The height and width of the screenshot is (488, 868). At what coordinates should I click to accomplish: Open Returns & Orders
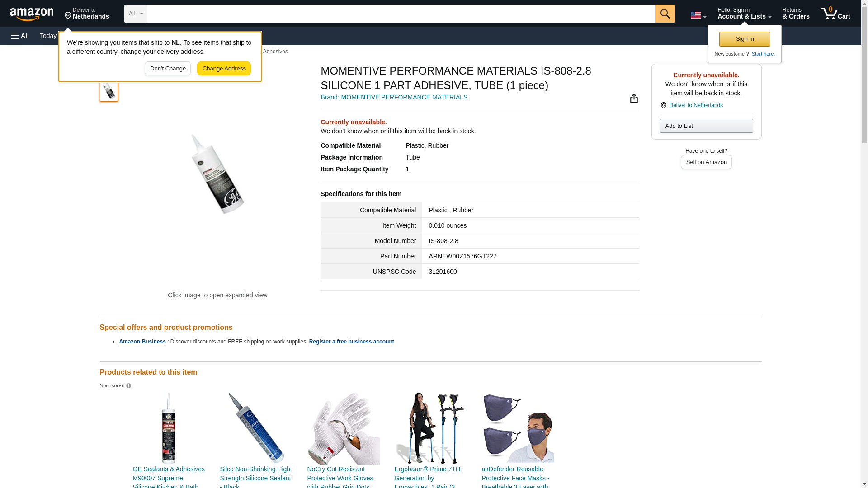click(x=796, y=13)
